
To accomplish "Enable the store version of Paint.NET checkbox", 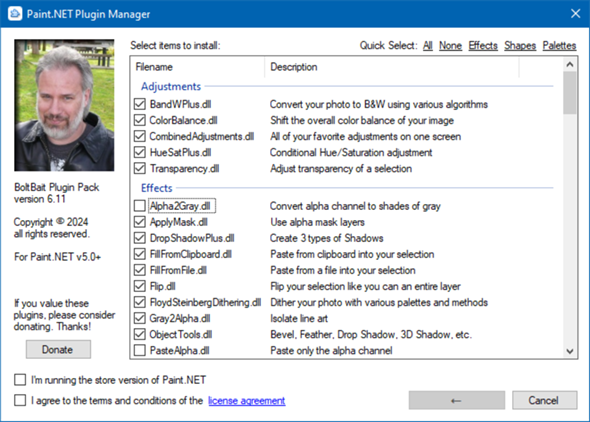I will [20, 379].
